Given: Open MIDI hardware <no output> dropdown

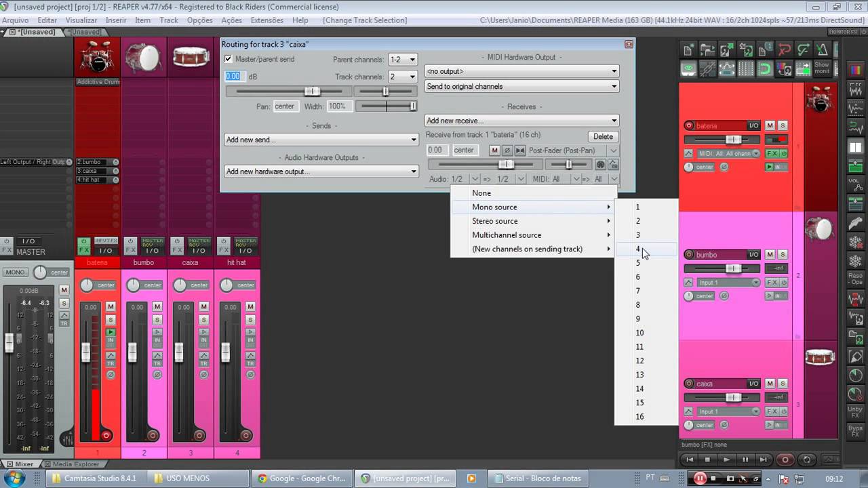Looking at the screenshot, I should (x=521, y=71).
